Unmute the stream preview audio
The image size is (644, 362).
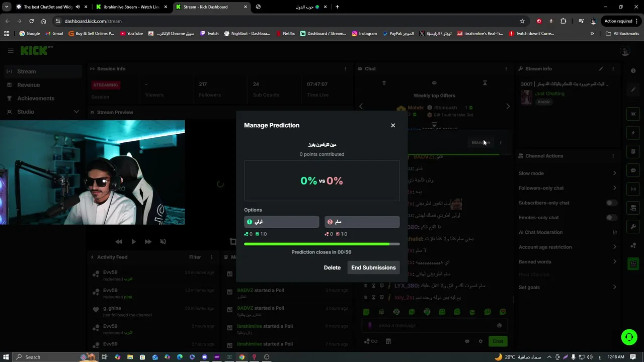(163, 242)
